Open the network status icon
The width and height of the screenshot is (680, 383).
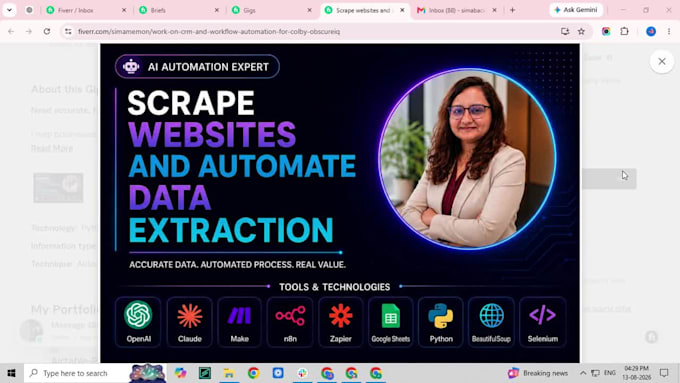(x=595, y=373)
